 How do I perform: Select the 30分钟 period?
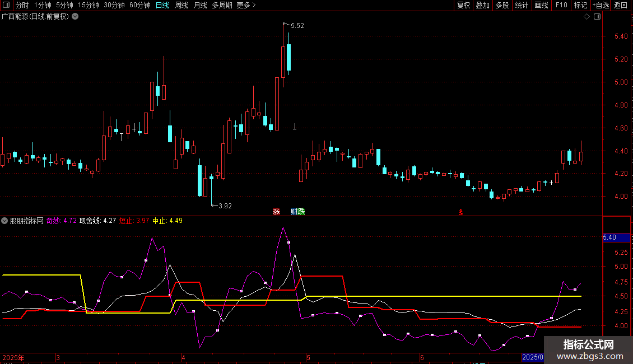click(x=114, y=5)
